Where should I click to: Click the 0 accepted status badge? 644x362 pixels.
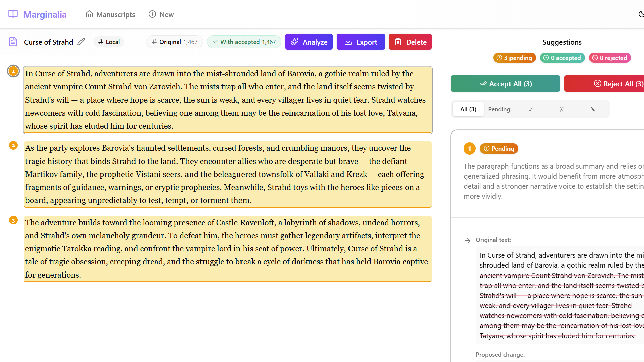[x=562, y=58]
